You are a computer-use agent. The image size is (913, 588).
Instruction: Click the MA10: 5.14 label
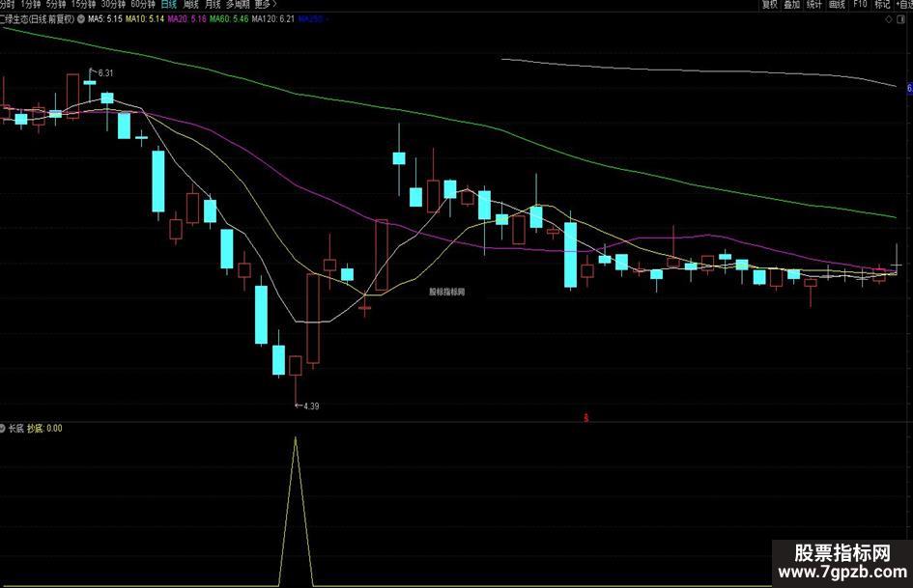145,18
